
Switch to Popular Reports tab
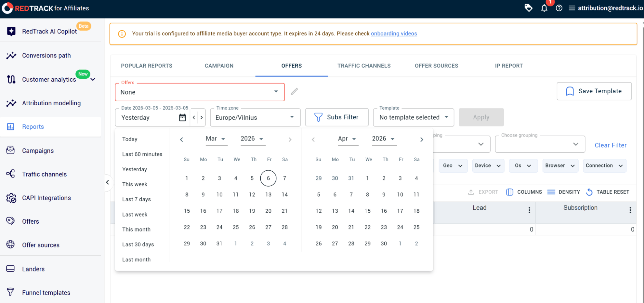[147, 66]
